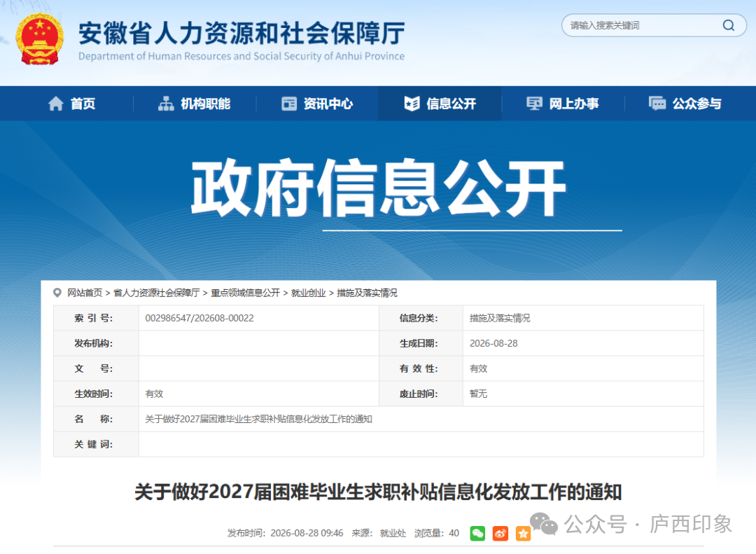Click the home icon beside 首页
756x554 pixels.
tap(56, 103)
